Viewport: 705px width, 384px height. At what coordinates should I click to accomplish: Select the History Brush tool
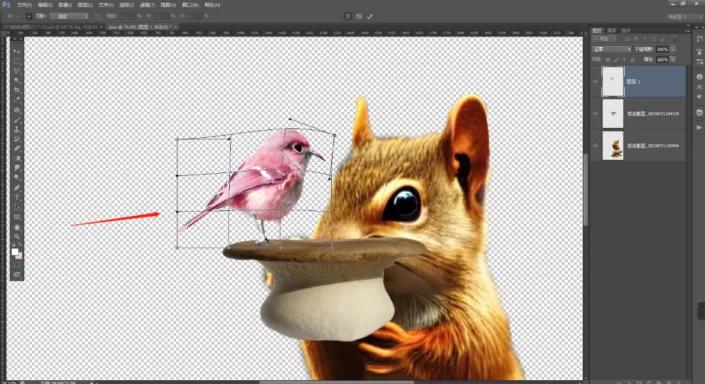17,139
